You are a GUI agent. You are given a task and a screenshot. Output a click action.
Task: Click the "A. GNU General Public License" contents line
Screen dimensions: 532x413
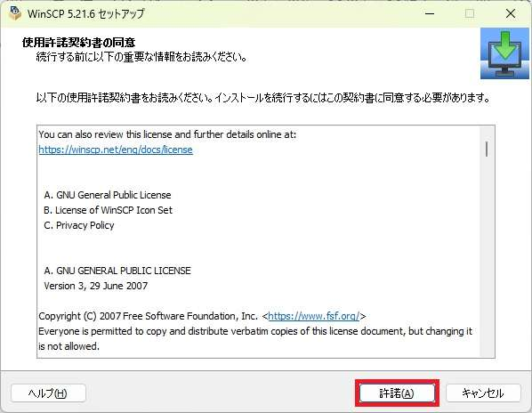108,195
